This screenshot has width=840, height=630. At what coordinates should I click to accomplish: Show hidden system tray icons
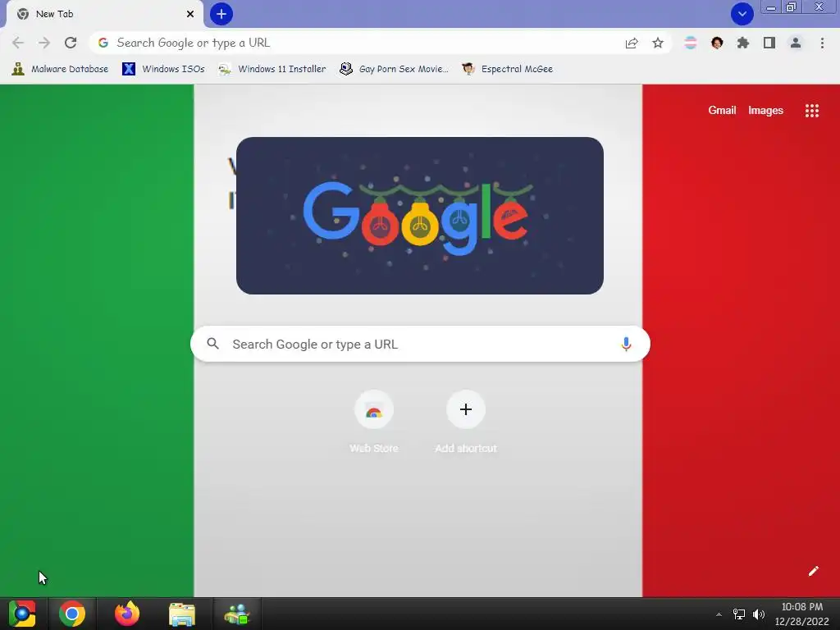(719, 614)
